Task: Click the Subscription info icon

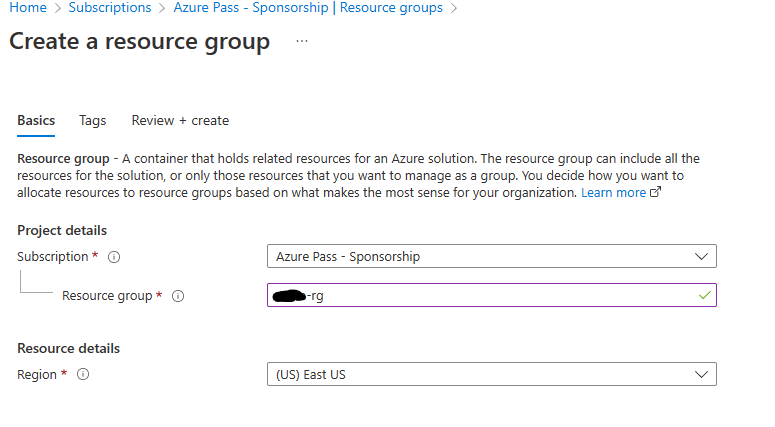Action: [x=114, y=257]
